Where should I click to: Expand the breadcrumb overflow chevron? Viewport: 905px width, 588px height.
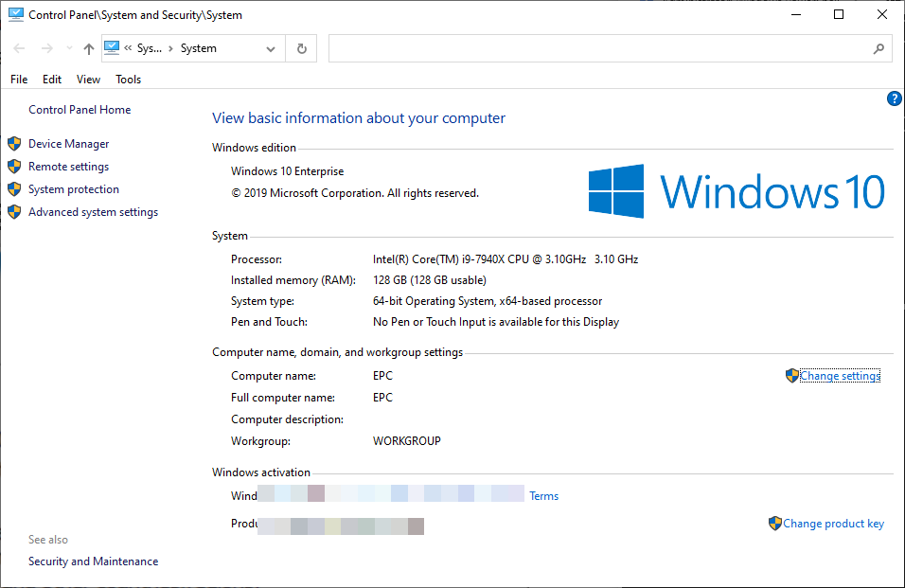[x=129, y=47]
